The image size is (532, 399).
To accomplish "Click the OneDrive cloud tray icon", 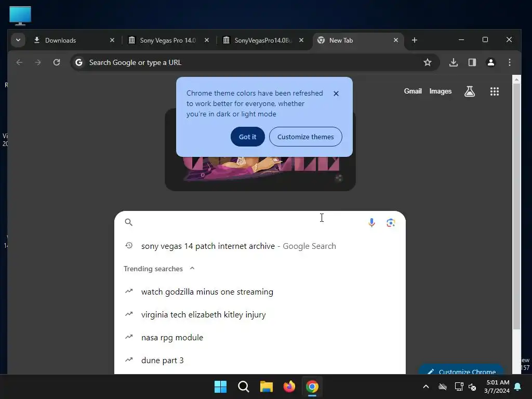I will 443,387.
